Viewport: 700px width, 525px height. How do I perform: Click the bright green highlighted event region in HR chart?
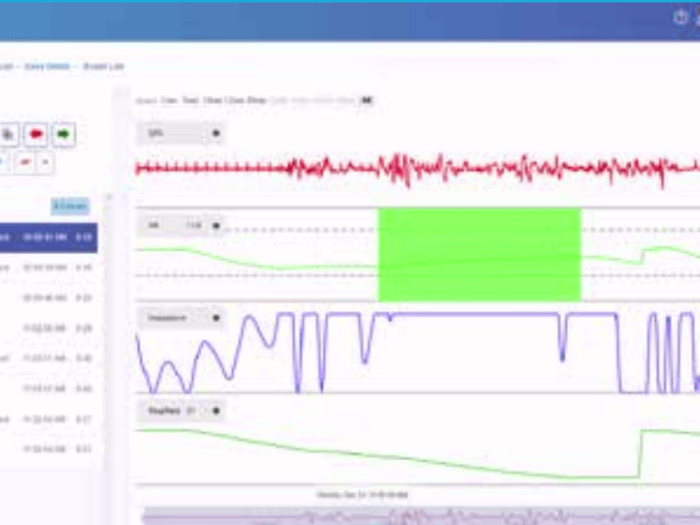coord(479,255)
